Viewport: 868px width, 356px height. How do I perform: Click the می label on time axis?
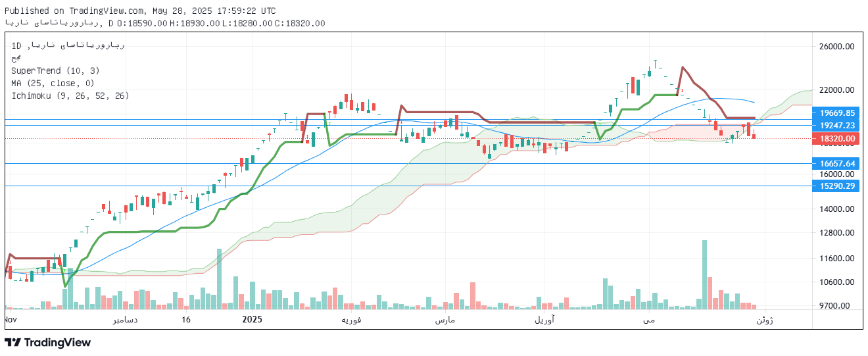tap(649, 320)
